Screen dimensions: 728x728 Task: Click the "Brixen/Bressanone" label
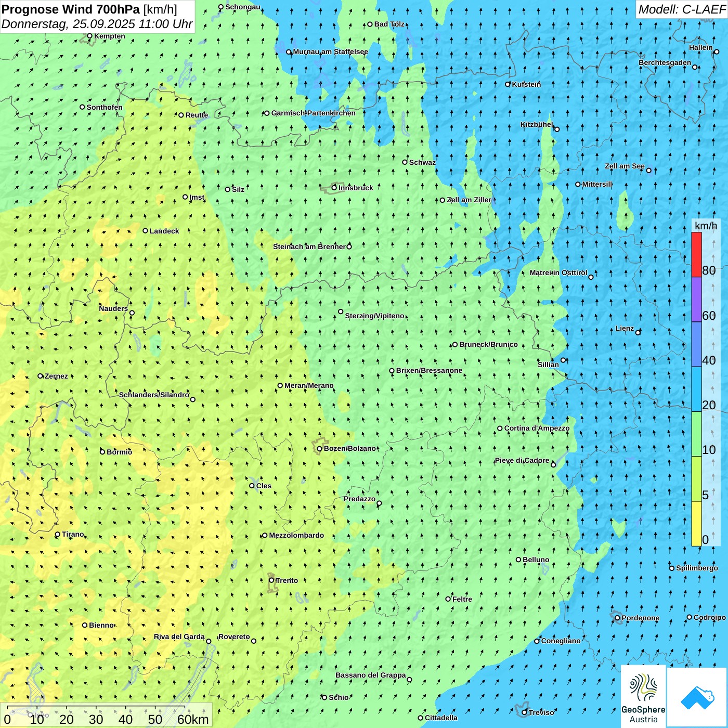(x=429, y=370)
